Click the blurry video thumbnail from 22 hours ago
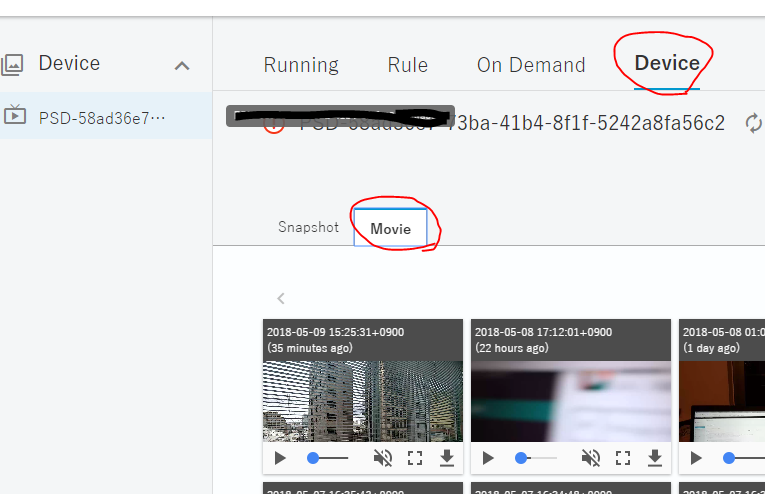Image resolution: width=765 pixels, height=494 pixels. (571, 401)
